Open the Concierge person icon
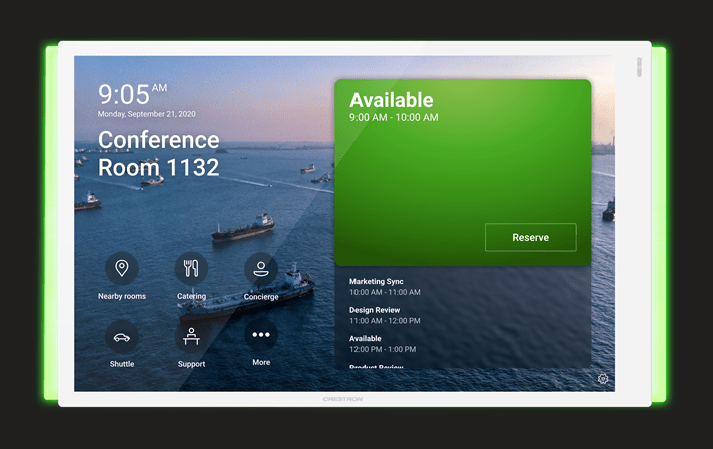The width and height of the screenshot is (713, 449). [261, 269]
